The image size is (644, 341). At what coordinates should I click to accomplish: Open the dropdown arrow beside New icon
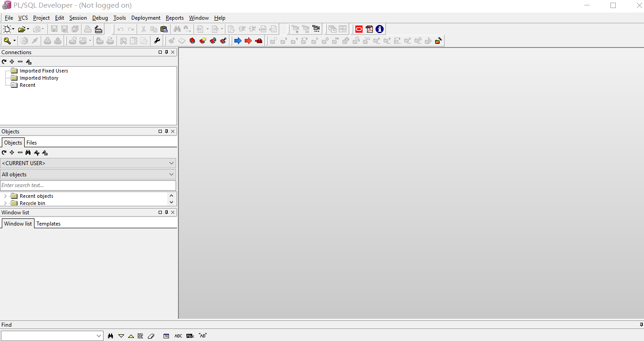(x=13, y=29)
